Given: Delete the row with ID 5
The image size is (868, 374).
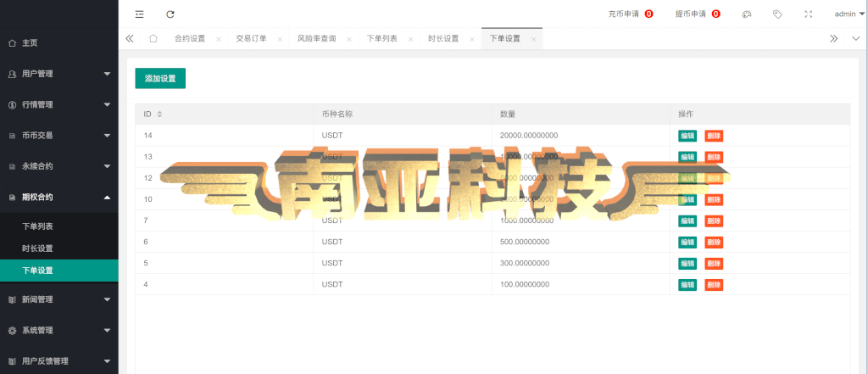Looking at the screenshot, I should tap(714, 263).
